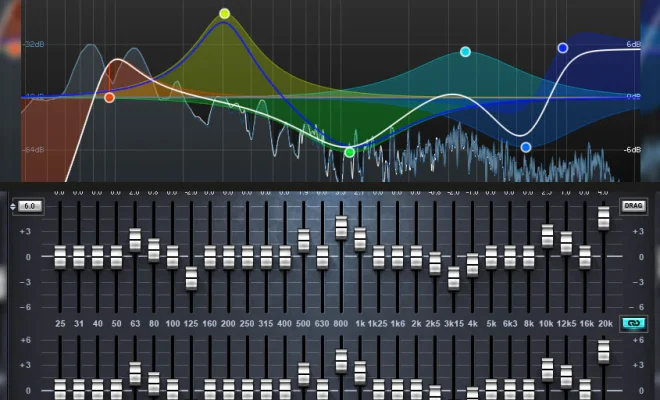Viewport: 660px width, 400px height.
Task: Click the upper 3k15 slider handle
Action: (453, 278)
